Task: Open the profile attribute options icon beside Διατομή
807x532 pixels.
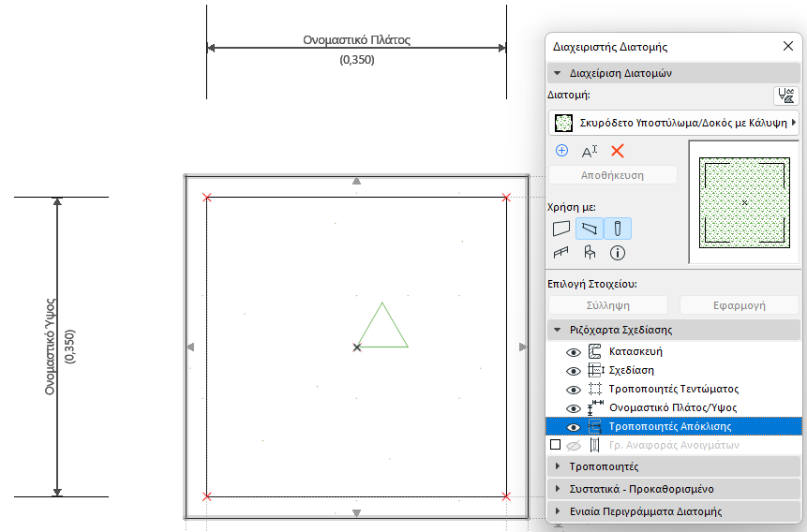Action: click(x=785, y=96)
